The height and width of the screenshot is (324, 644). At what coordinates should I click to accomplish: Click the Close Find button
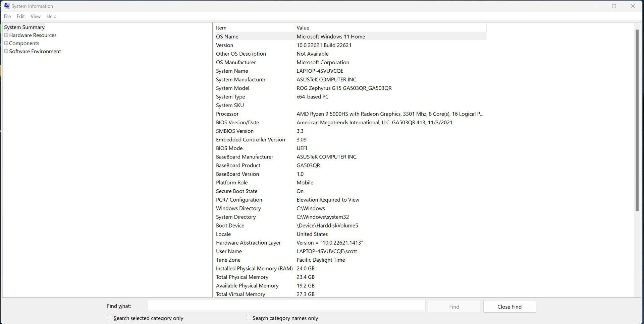tap(509, 307)
